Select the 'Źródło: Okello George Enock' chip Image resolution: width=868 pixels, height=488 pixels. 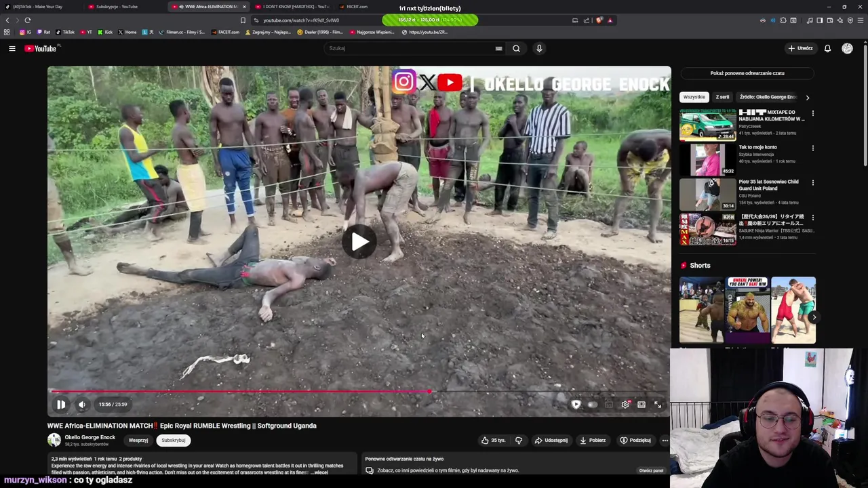tap(768, 97)
